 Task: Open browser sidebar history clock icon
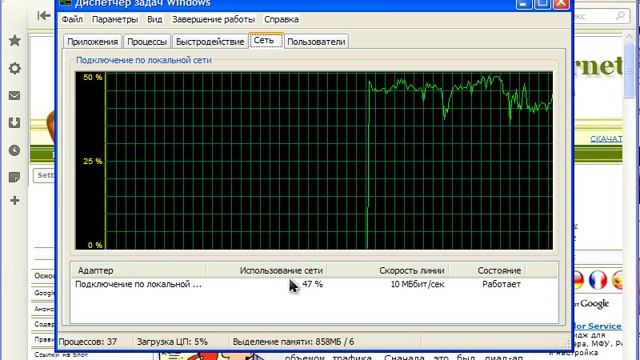(x=15, y=150)
